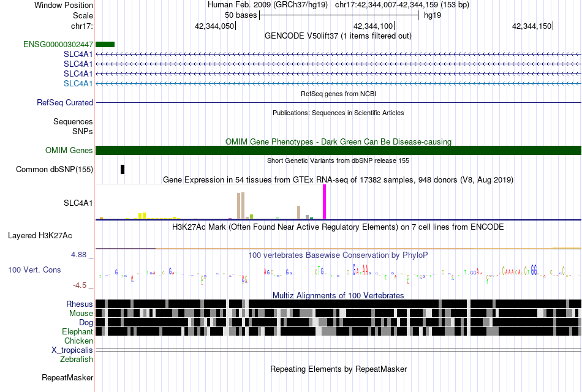Image resolution: width=582 pixels, height=392 pixels.
Task: Click the dark green OMIM Genes bar
Action: click(x=339, y=150)
